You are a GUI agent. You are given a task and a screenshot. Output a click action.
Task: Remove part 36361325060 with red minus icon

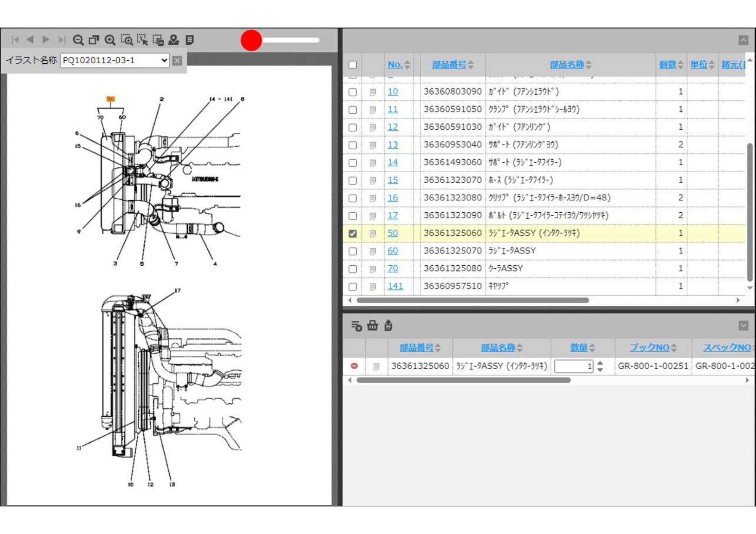(354, 366)
